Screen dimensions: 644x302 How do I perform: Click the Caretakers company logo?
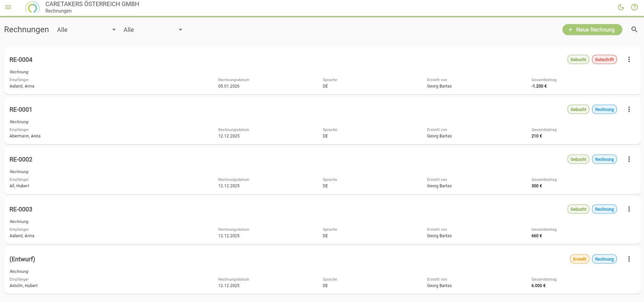coord(33,7)
